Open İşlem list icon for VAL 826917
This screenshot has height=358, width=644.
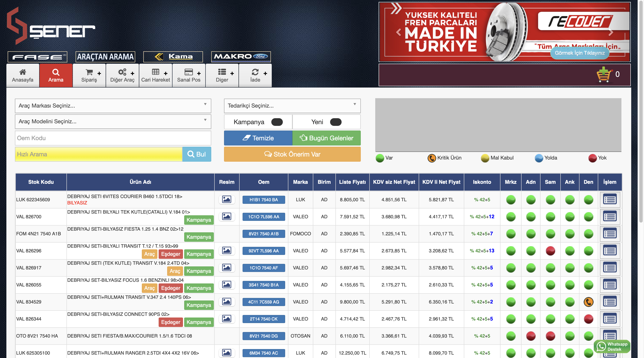coord(609,267)
